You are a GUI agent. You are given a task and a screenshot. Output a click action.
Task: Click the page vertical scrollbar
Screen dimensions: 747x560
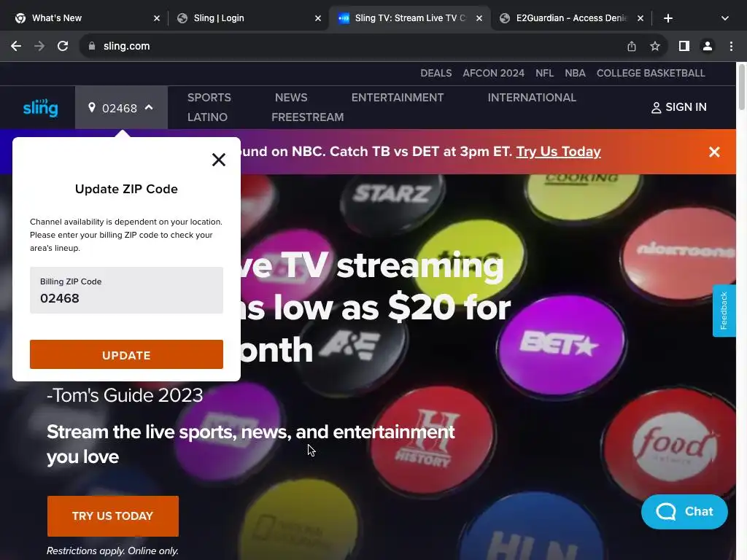click(741, 87)
